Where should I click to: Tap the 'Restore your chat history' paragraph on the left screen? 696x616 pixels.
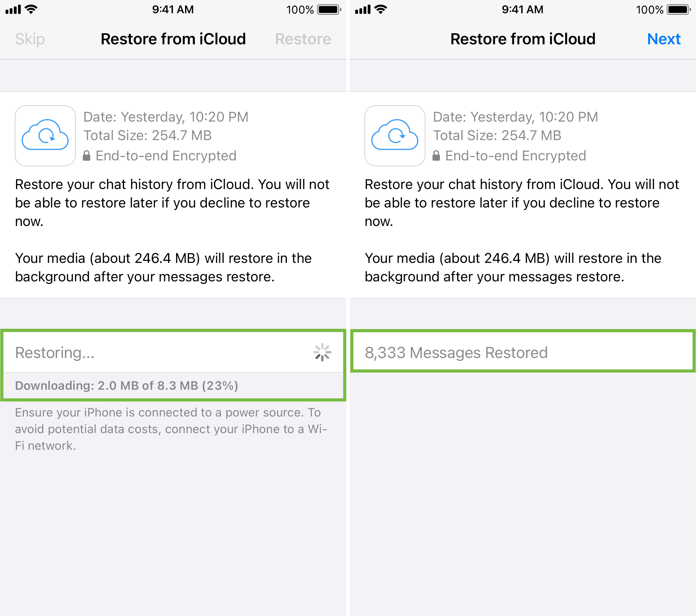pyautogui.click(x=172, y=203)
